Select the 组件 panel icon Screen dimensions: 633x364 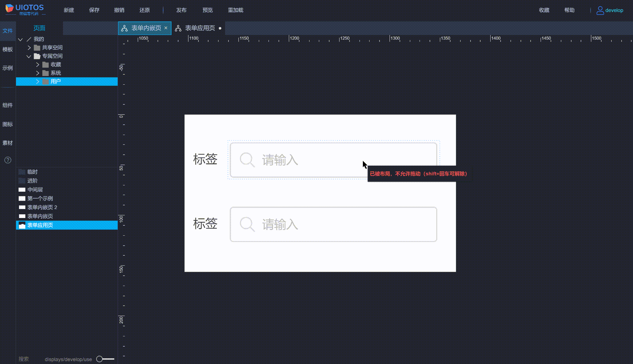8,105
